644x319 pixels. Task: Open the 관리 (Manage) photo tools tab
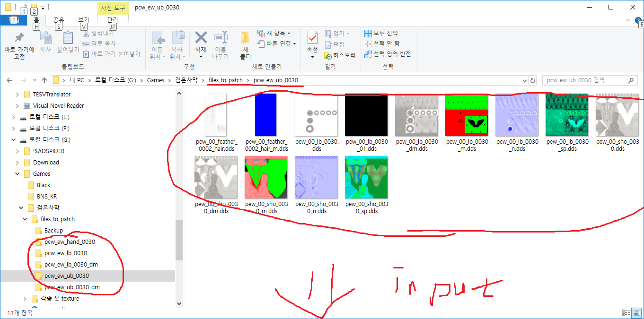[x=112, y=20]
